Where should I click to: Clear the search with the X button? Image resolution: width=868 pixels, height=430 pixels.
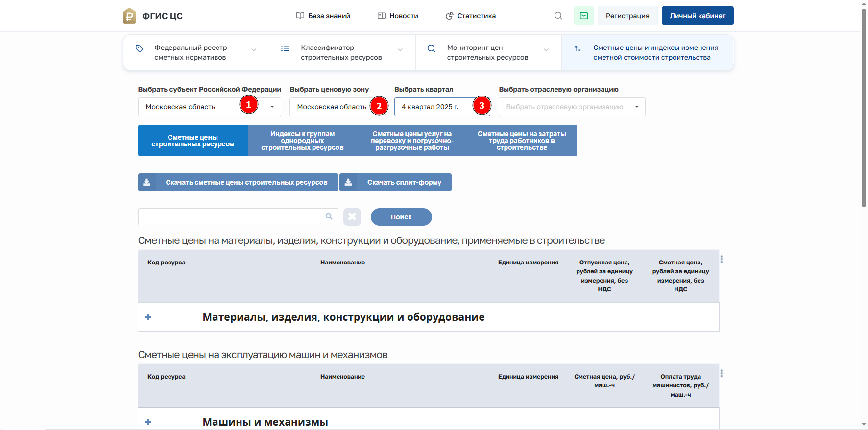tap(352, 217)
